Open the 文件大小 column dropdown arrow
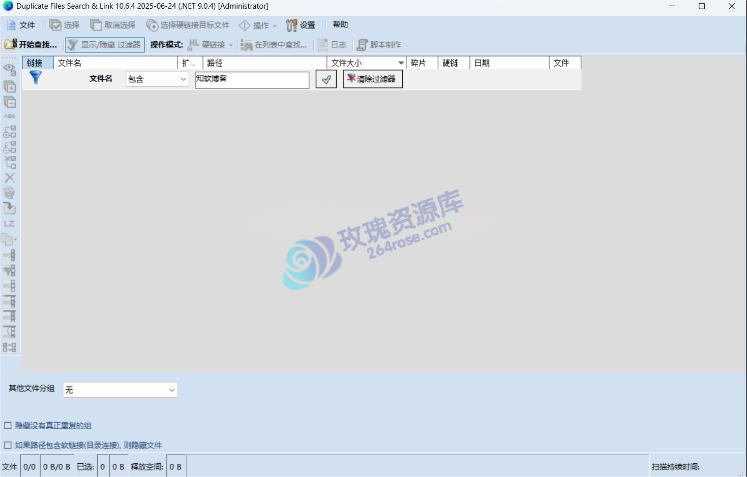Screen dimensions: 747x477 coord(401,63)
